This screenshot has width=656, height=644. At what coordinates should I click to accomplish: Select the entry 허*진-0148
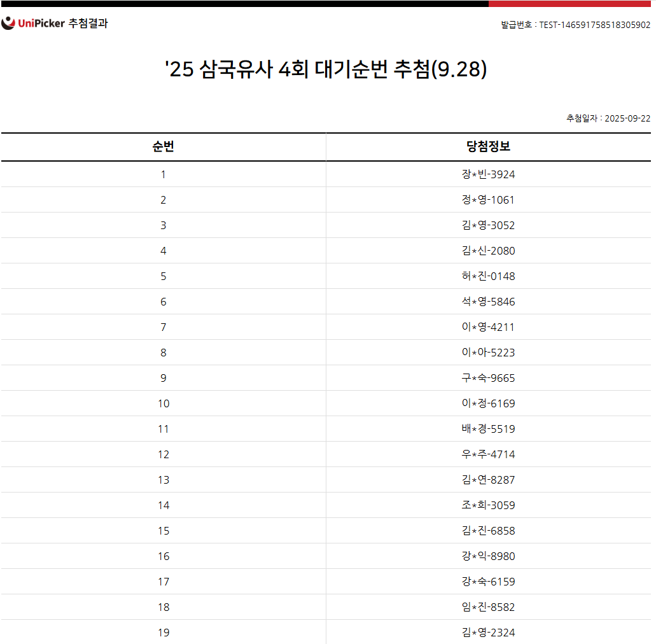488,276
